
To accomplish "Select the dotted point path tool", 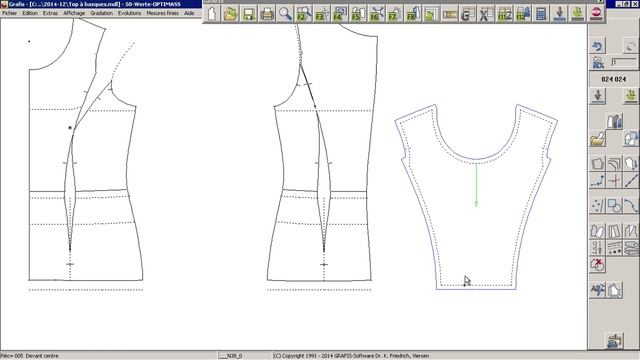I will pyautogui.click(x=598, y=181).
